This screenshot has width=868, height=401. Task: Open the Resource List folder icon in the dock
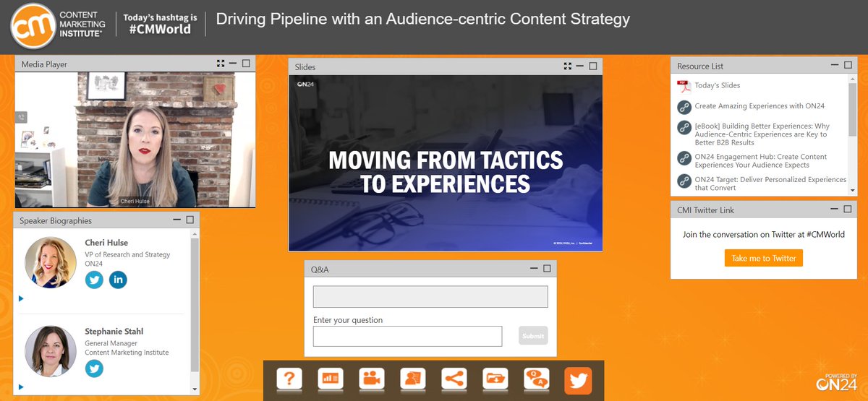tap(495, 380)
